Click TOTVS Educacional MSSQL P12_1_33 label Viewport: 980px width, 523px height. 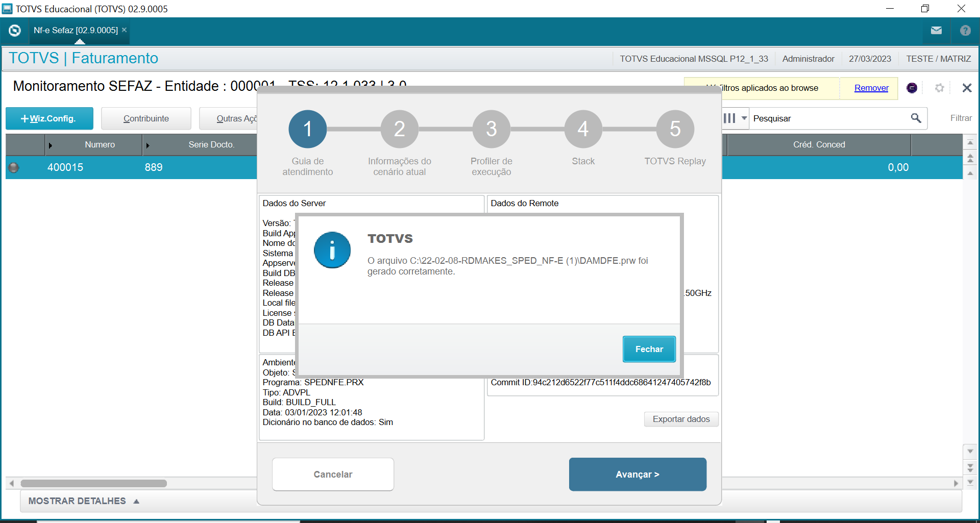click(x=694, y=59)
